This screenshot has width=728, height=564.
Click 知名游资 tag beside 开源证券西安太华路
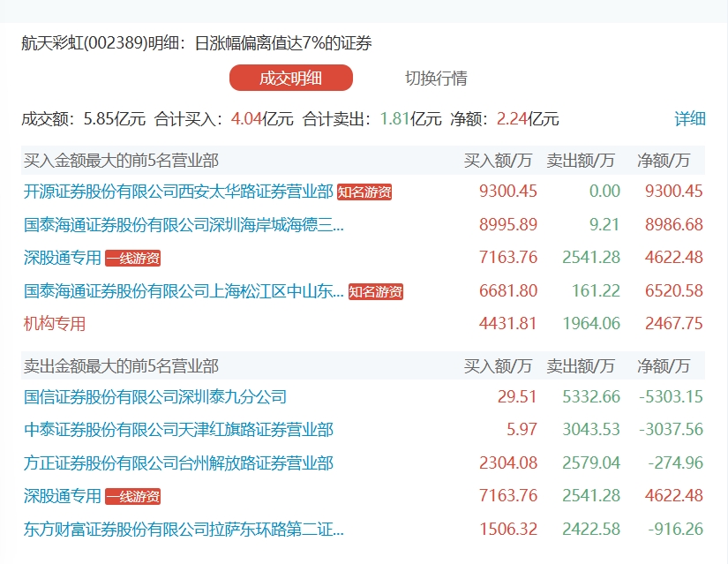(x=364, y=192)
